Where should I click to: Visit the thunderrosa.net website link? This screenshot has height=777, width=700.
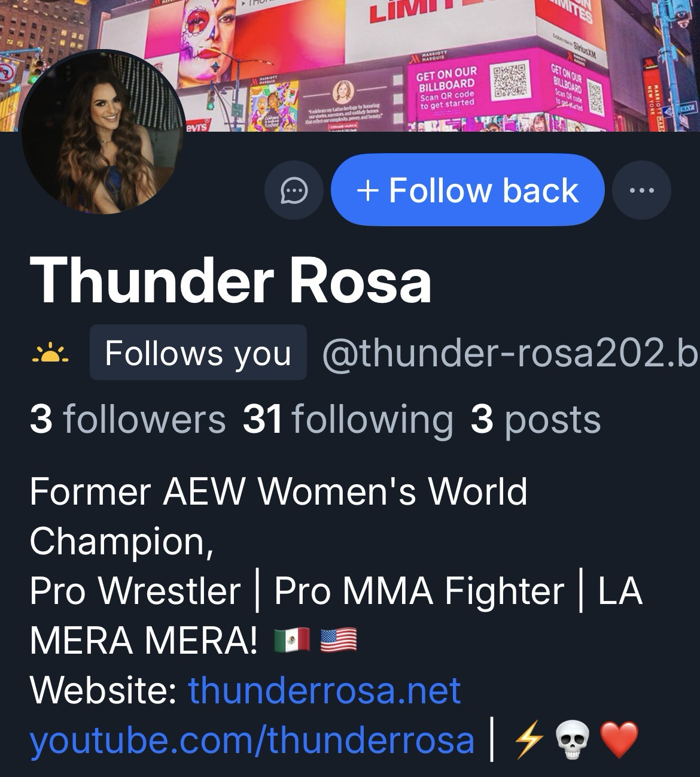pyautogui.click(x=324, y=690)
